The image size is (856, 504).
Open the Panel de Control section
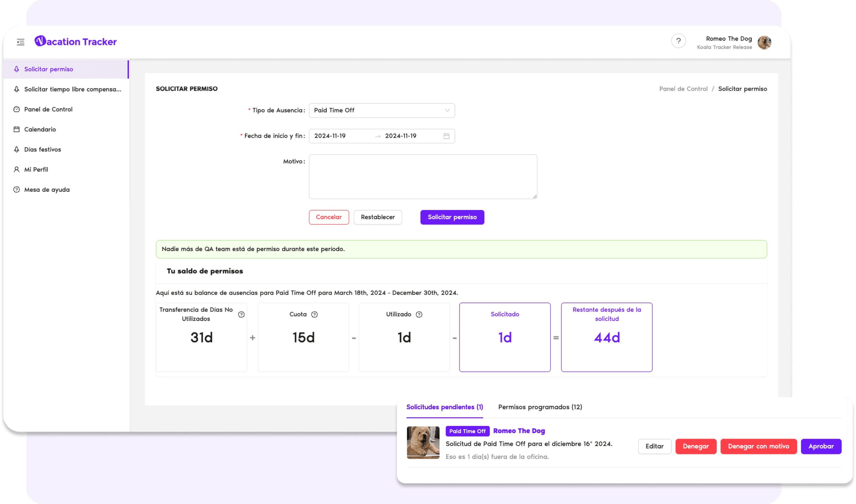[x=48, y=109]
